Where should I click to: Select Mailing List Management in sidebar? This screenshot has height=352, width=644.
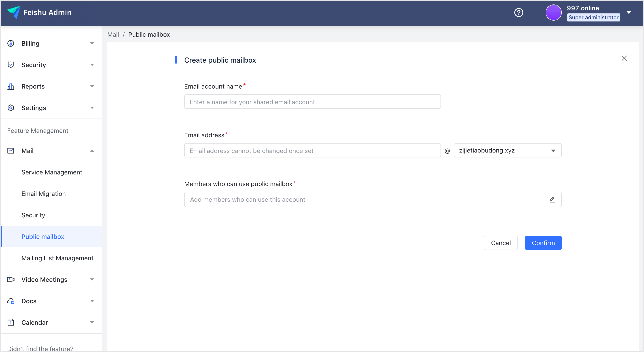click(x=57, y=258)
